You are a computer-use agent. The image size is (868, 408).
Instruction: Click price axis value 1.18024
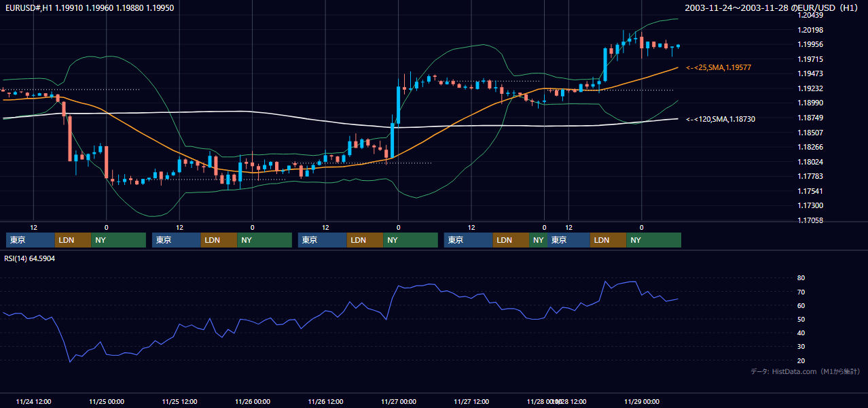tap(810, 162)
